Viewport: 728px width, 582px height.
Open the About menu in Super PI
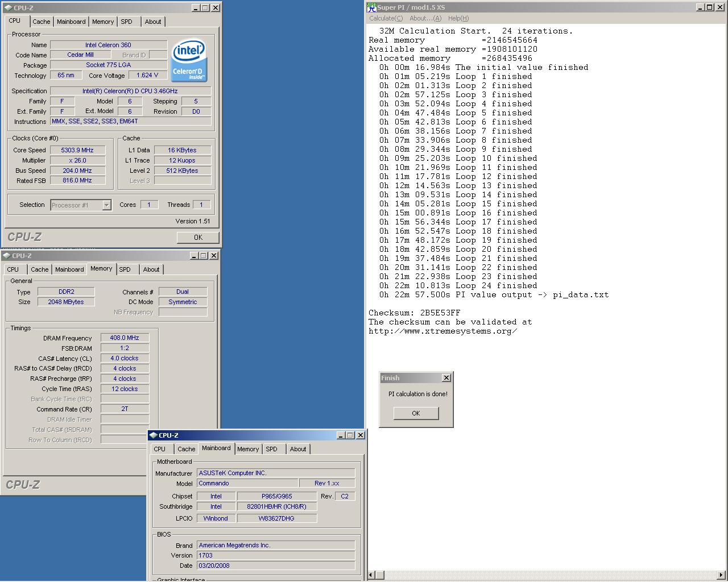[x=425, y=18]
